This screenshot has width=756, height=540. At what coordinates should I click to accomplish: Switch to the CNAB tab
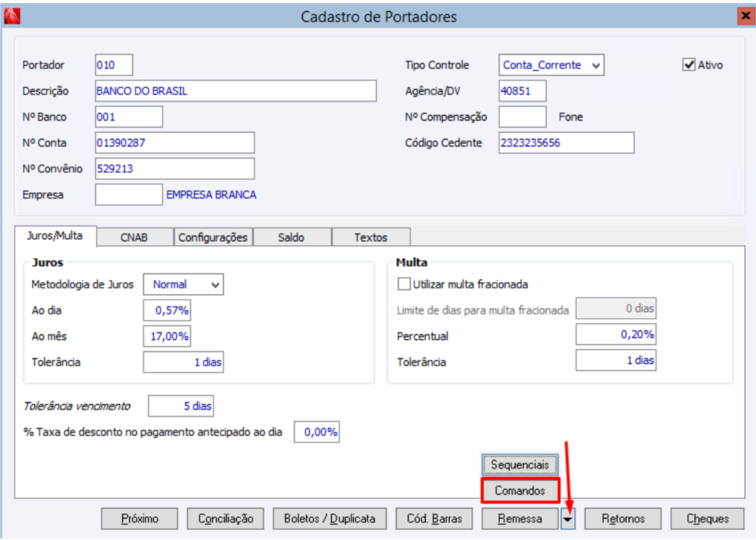tap(134, 237)
